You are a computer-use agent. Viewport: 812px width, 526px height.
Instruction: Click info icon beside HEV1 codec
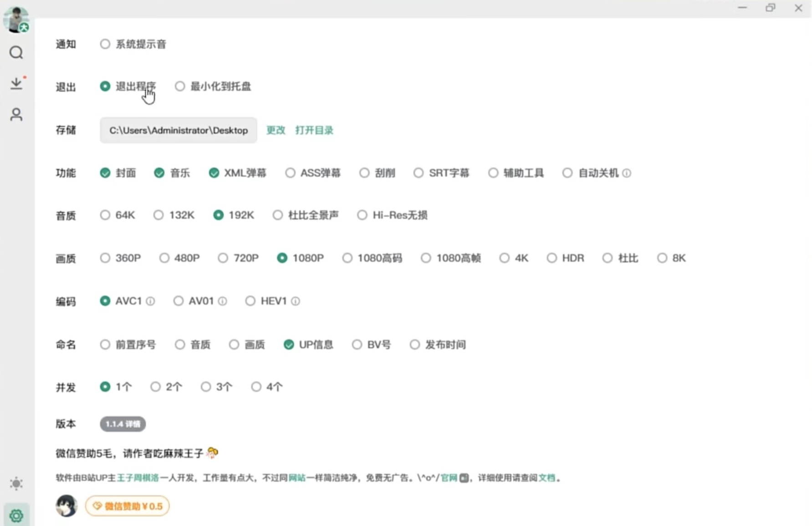[x=296, y=301]
